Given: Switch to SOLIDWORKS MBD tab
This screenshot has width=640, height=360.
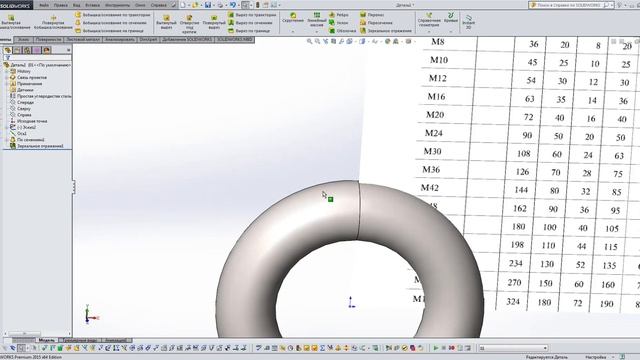Looking at the screenshot, I should (x=235, y=40).
